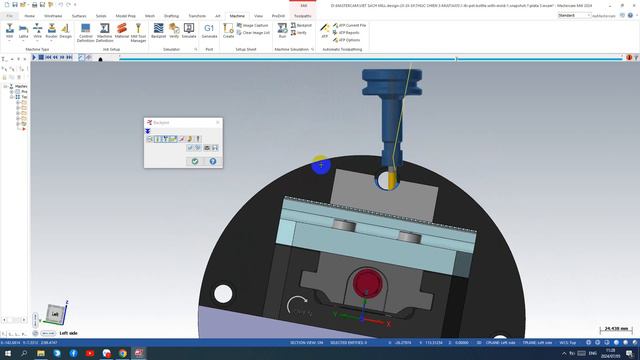Start Backplot from Simulation group
The width and height of the screenshot is (640, 360).
(x=158, y=31)
